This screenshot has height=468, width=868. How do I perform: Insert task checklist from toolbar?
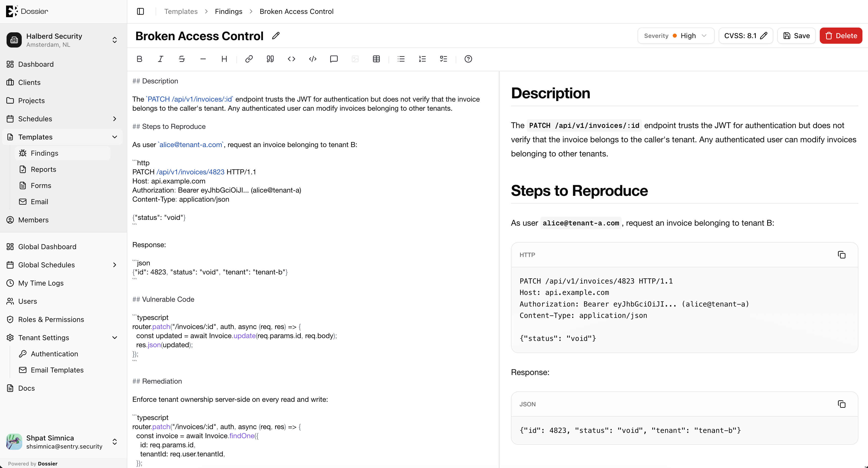[443, 59]
